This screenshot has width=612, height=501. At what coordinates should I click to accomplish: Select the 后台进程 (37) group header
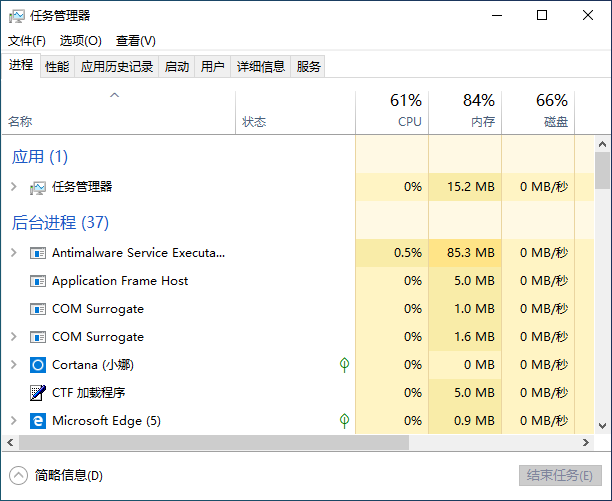tap(60, 223)
